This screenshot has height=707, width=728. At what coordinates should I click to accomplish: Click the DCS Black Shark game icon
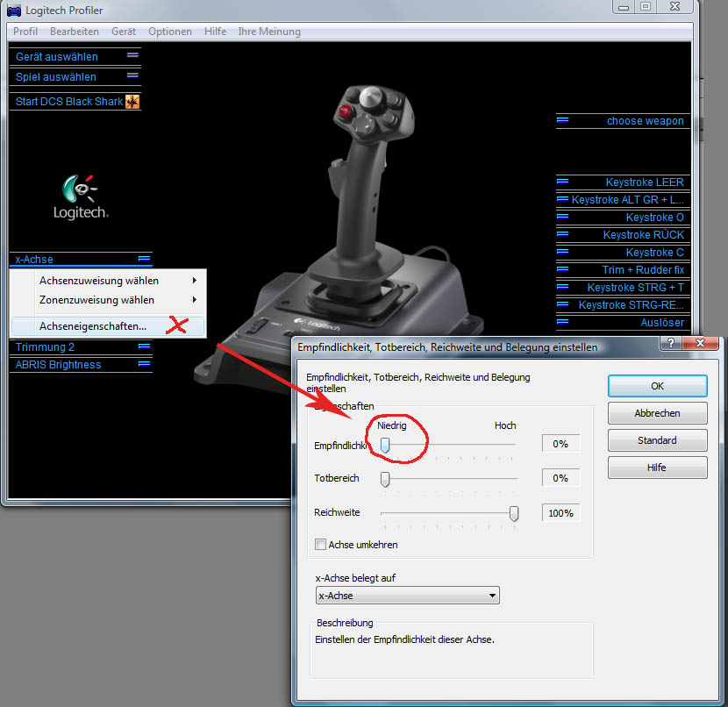(132, 101)
